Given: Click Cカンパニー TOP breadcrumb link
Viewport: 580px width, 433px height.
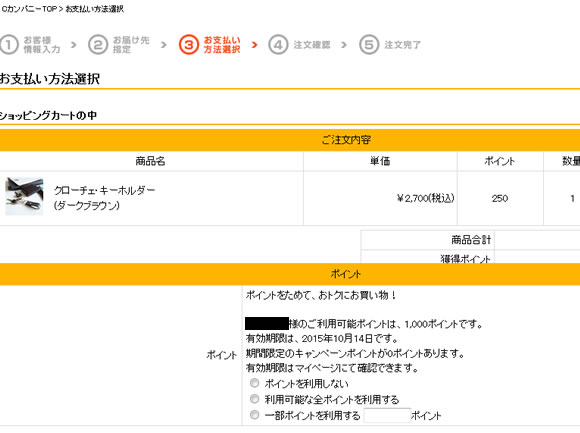Looking at the screenshot, I should pos(29,9).
